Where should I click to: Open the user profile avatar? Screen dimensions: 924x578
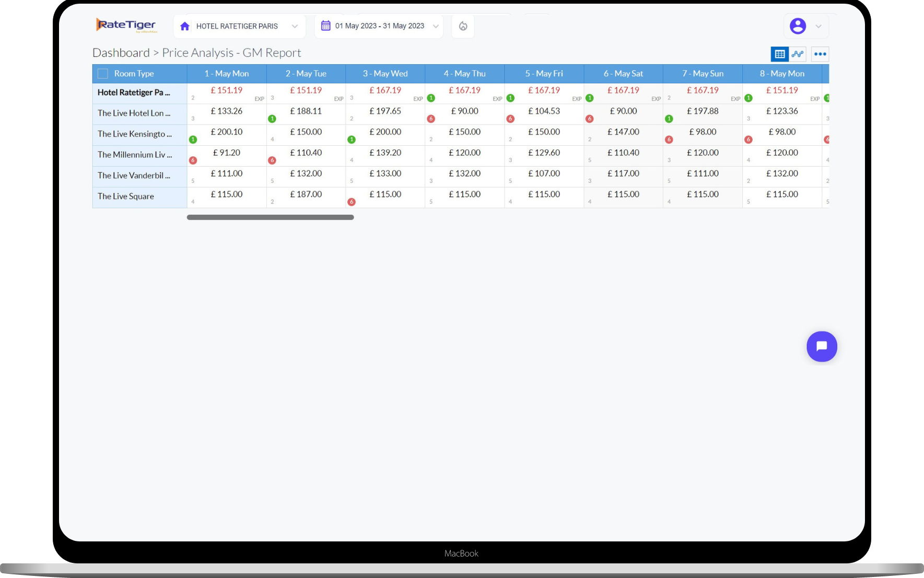pos(798,26)
